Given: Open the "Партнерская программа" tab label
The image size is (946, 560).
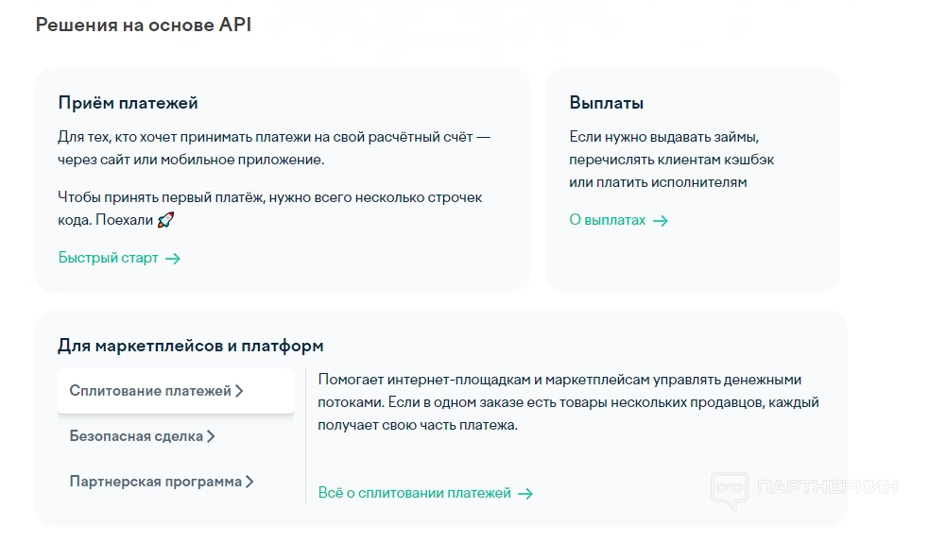Looking at the screenshot, I should point(155,482).
